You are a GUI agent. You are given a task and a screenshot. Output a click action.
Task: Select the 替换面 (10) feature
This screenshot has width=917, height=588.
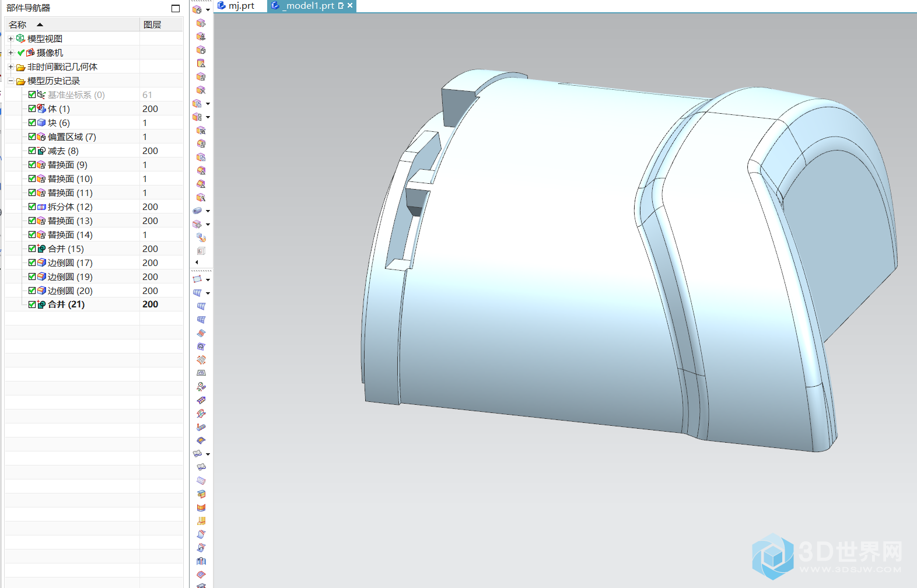70,178
